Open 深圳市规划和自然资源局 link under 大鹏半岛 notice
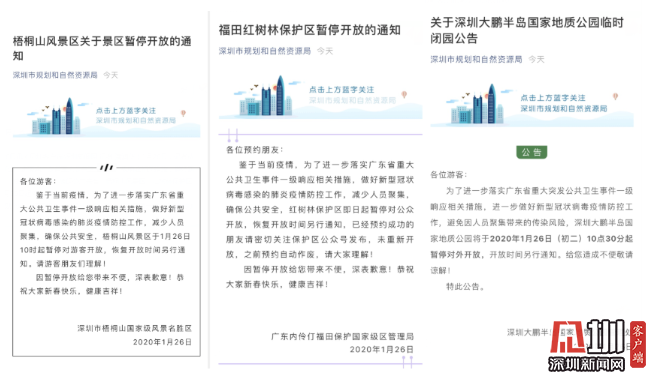Screen dimensions: 648x372 [x=476, y=60]
